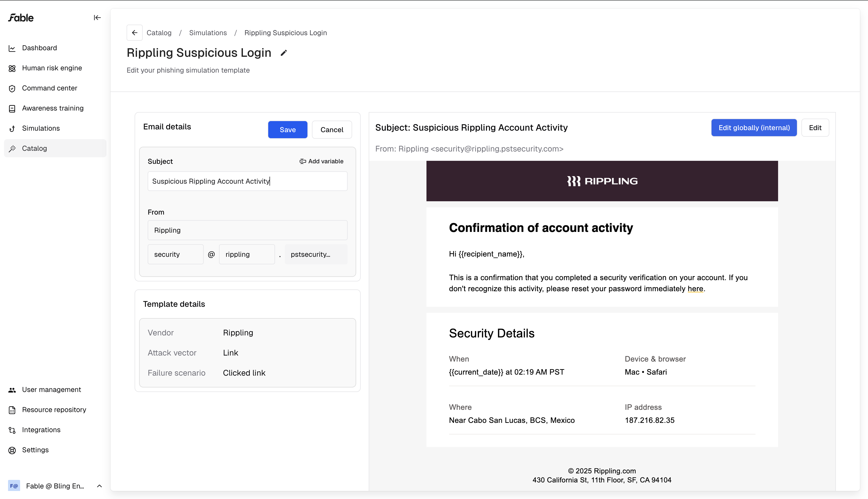Click Edit globally (internal) button
Viewport: 868px width, 499px height.
coord(754,127)
